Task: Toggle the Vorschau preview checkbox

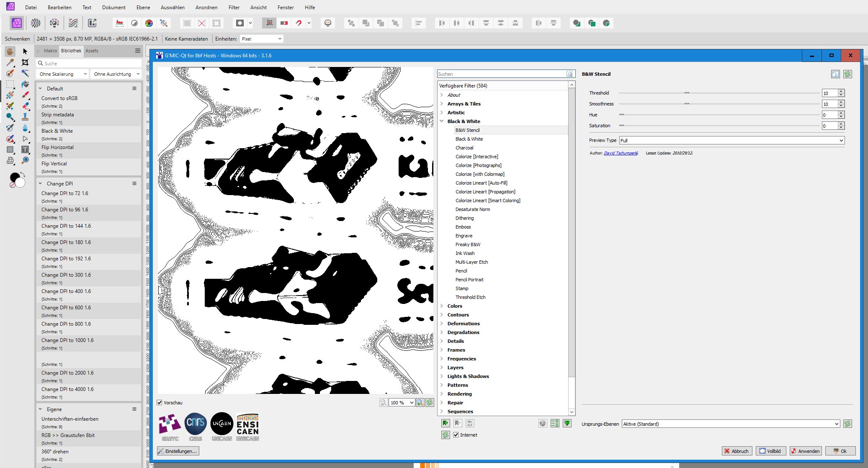Action: coord(160,403)
